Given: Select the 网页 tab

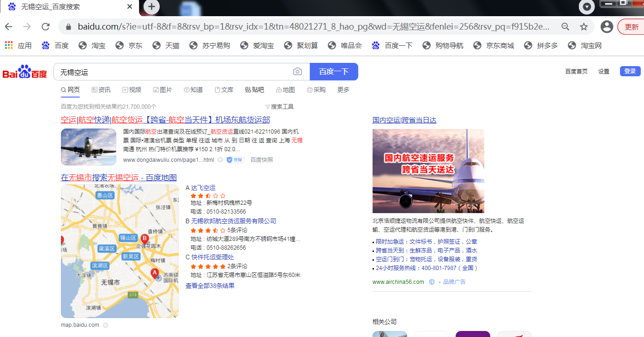Looking at the screenshot, I should [x=70, y=90].
